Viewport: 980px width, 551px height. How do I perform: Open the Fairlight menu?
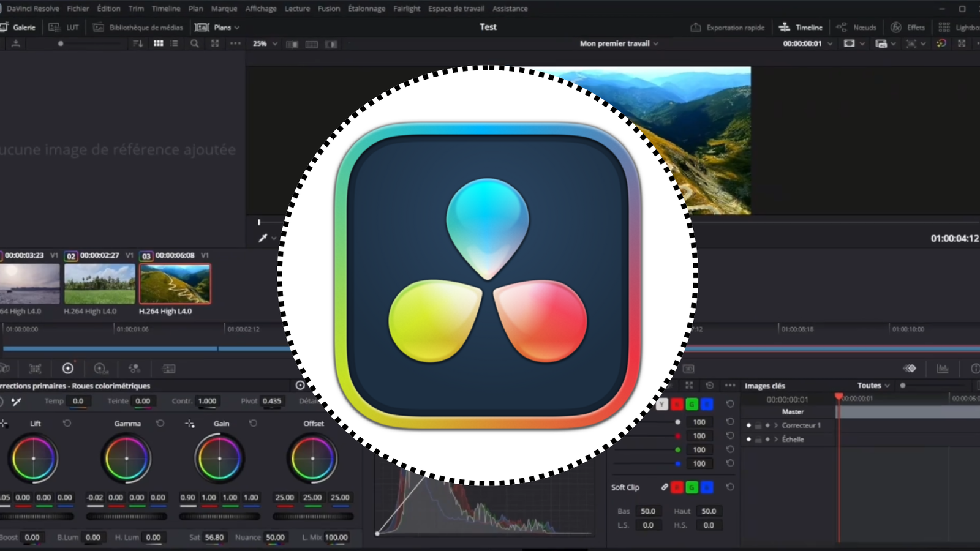click(x=406, y=9)
